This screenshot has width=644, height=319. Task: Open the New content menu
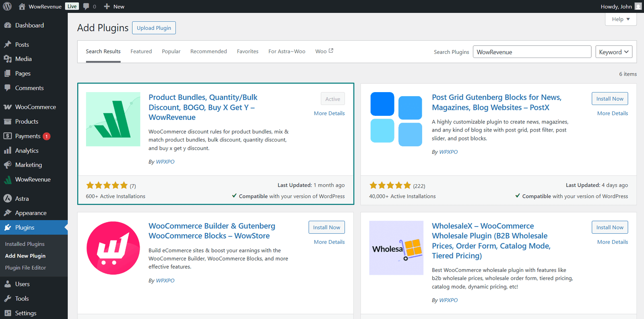114,6
